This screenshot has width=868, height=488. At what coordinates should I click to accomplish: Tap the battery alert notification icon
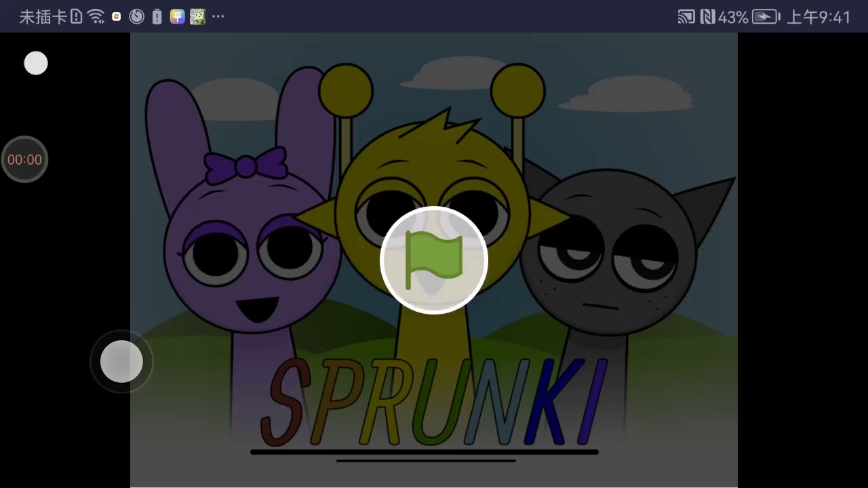pos(157,17)
